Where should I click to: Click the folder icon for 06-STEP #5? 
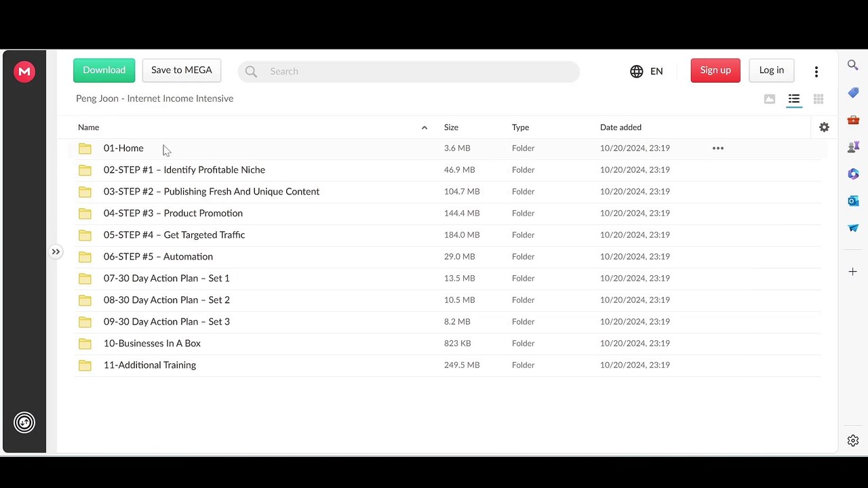[85, 257]
